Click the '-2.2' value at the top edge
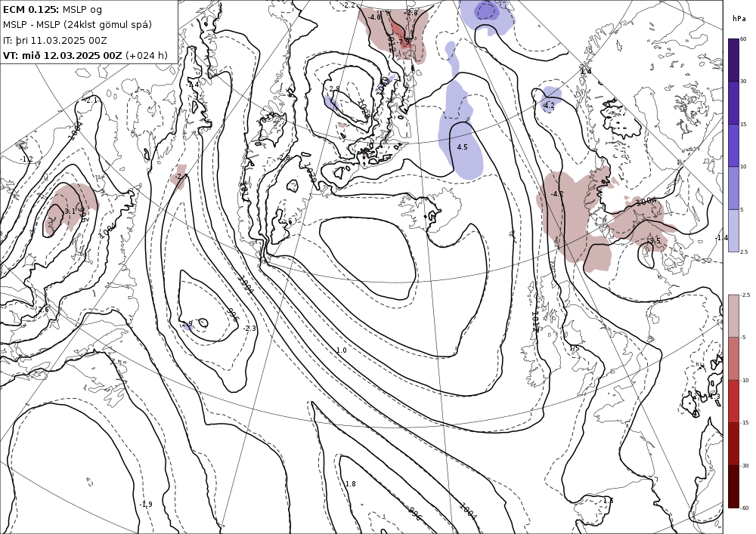The image size is (756, 534). pos(349,5)
